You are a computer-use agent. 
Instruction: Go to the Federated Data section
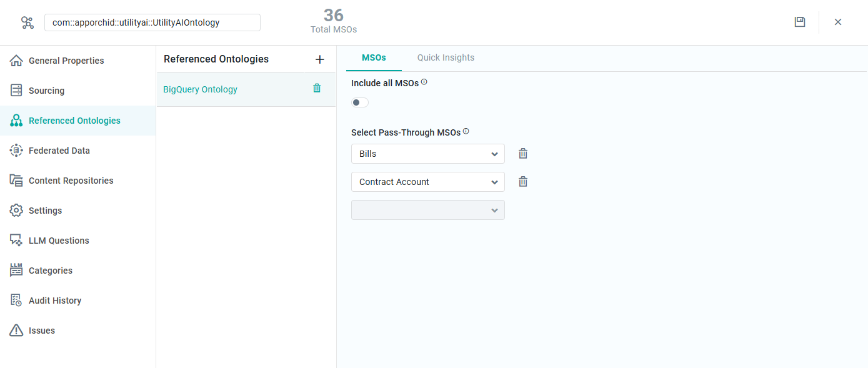tap(59, 151)
